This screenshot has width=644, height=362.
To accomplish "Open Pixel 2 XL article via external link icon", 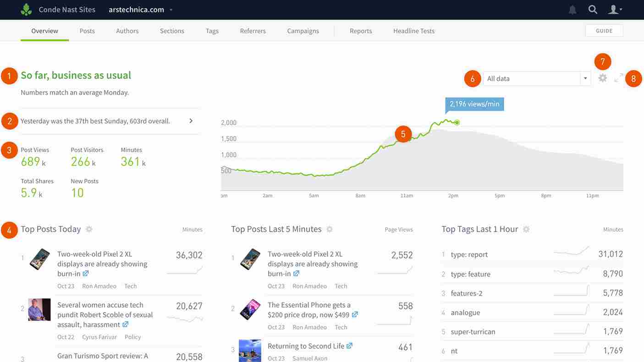I will (x=86, y=273).
